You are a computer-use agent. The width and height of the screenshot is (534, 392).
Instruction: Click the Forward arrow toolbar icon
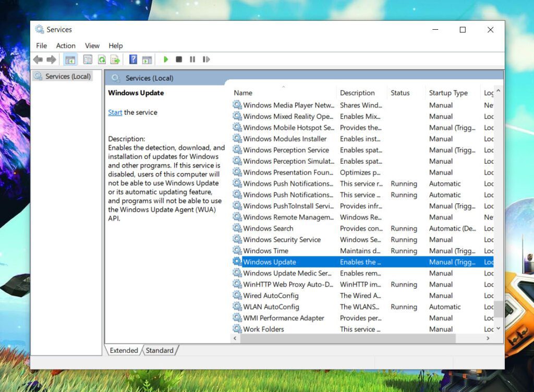click(x=52, y=59)
